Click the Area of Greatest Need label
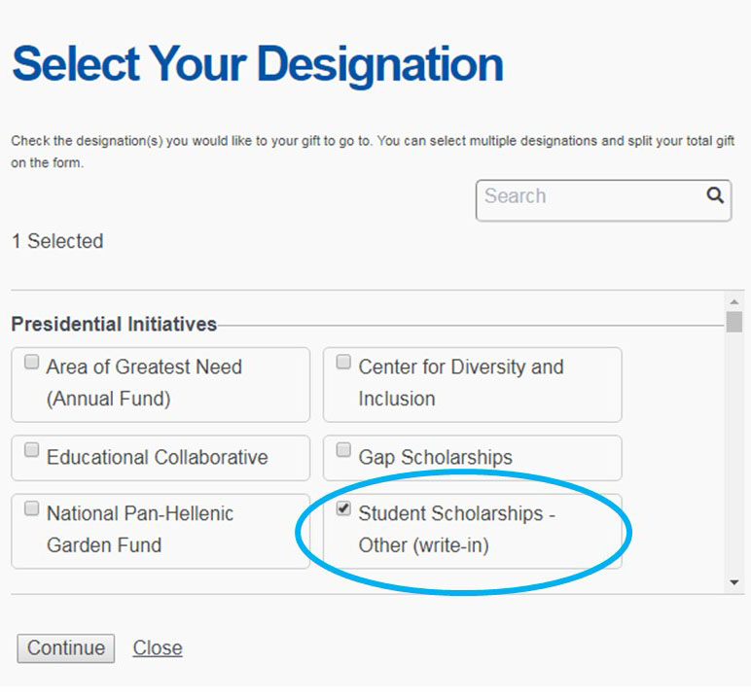The image size is (751, 700). (144, 382)
